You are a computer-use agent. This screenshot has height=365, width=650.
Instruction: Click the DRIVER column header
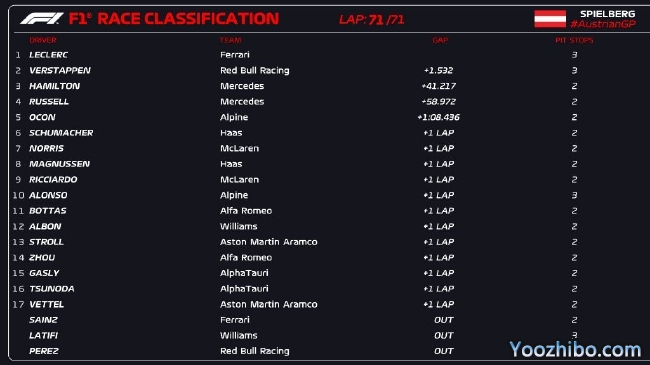[43, 40]
